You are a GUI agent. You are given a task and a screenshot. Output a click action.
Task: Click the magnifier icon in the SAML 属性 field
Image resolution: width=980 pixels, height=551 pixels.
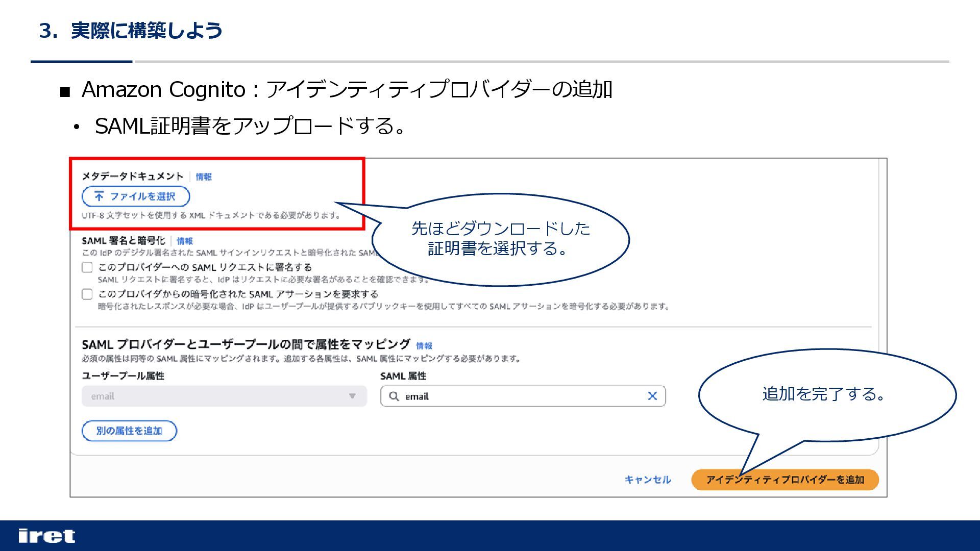[394, 396]
